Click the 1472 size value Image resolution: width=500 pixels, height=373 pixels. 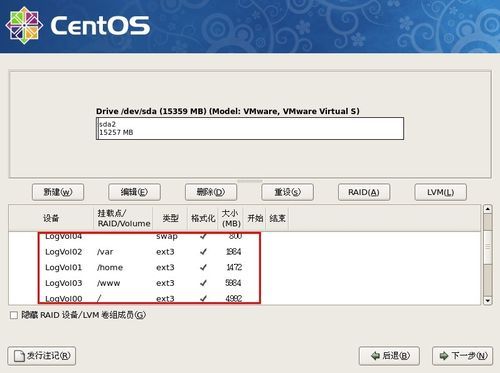pyautogui.click(x=234, y=267)
